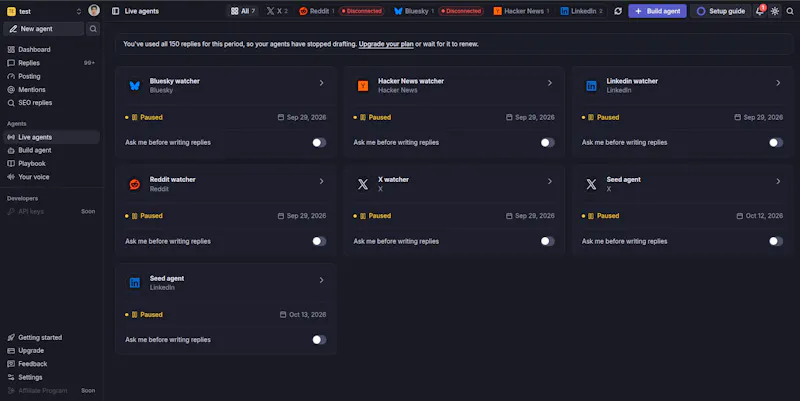
Task: Open Posting in the sidebar
Action: (52, 76)
